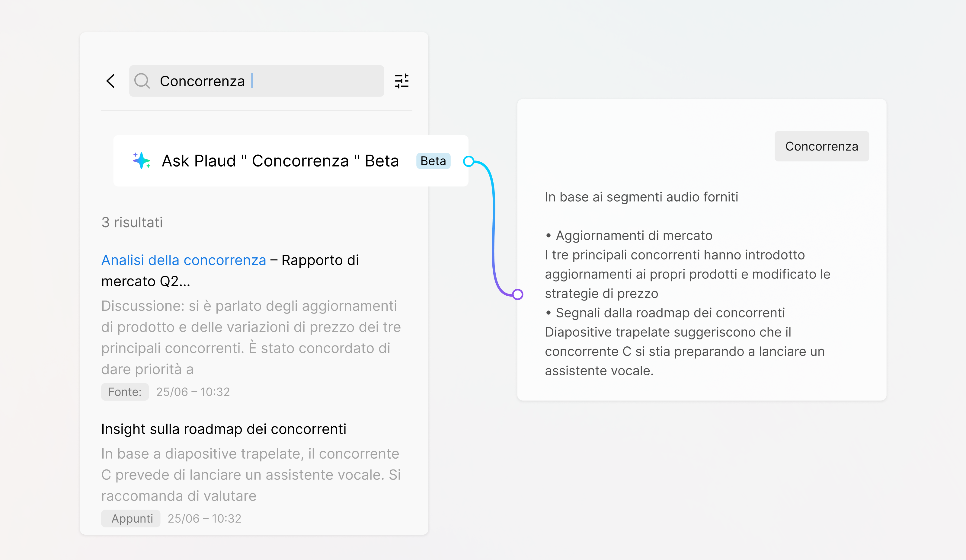The image size is (966, 560).
Task: Click the purple connector node circle
Action: click(x=517, y=294)
